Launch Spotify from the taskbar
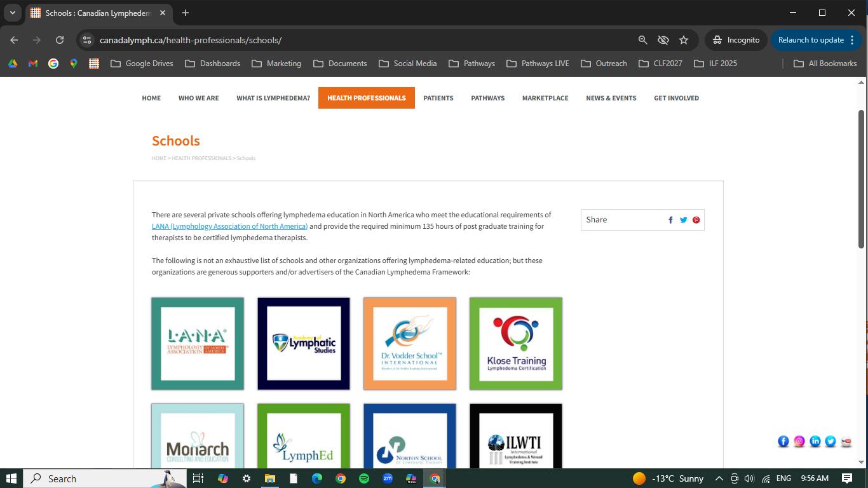Viewport: 868px width, 488px height. 364,478
